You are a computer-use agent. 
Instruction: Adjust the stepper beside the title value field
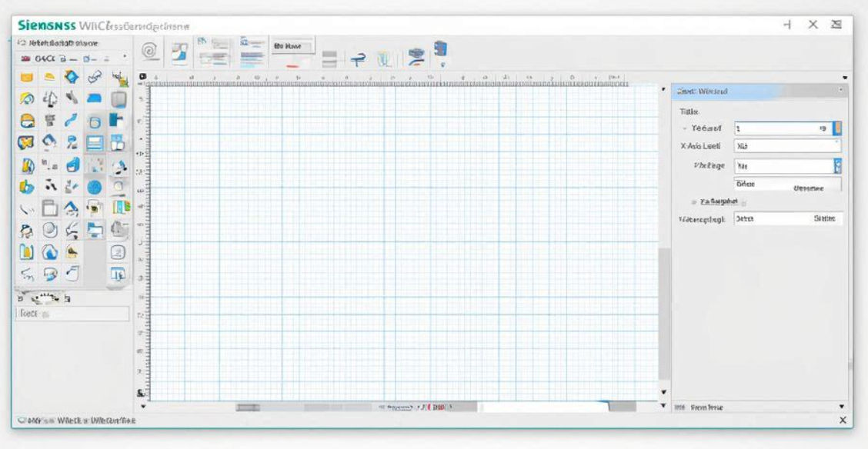point(838,128)
